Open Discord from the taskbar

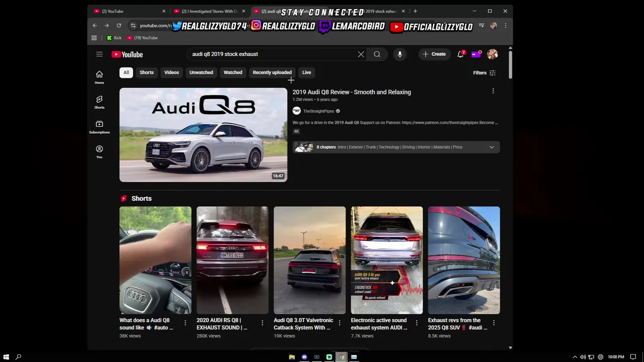(304, 357)
